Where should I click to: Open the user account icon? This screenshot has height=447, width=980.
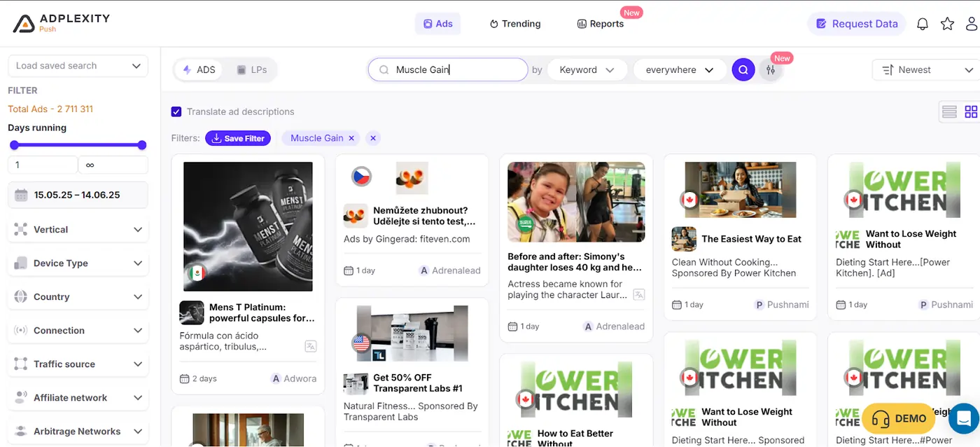pyautogui.click(x=972, y=24)
